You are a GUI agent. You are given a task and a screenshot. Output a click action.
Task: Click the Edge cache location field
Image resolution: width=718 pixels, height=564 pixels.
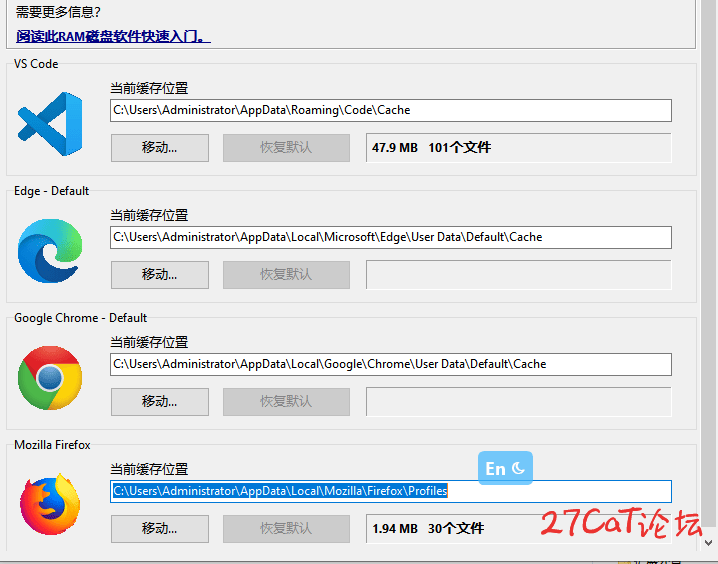point(391,237)
